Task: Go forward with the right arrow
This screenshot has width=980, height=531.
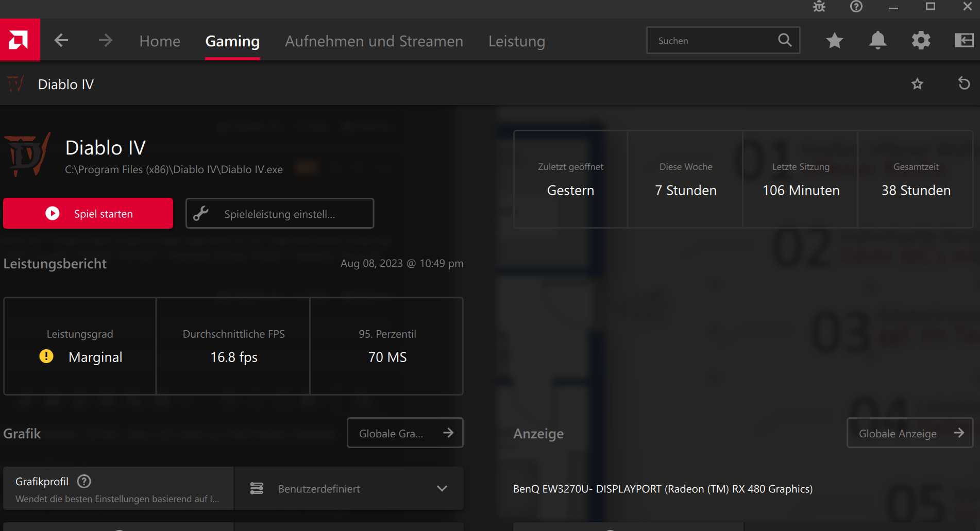Action: (x=105, y=40)
